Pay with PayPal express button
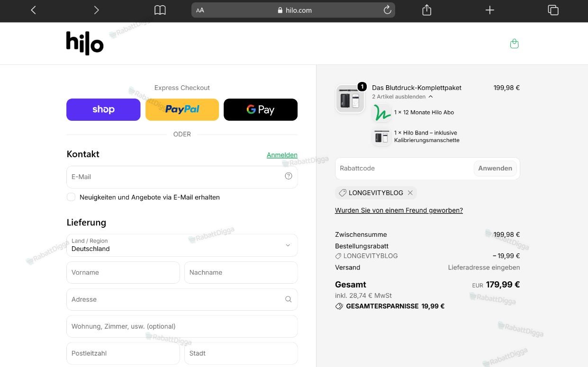588x367 pixels. [x=182, y=109]
